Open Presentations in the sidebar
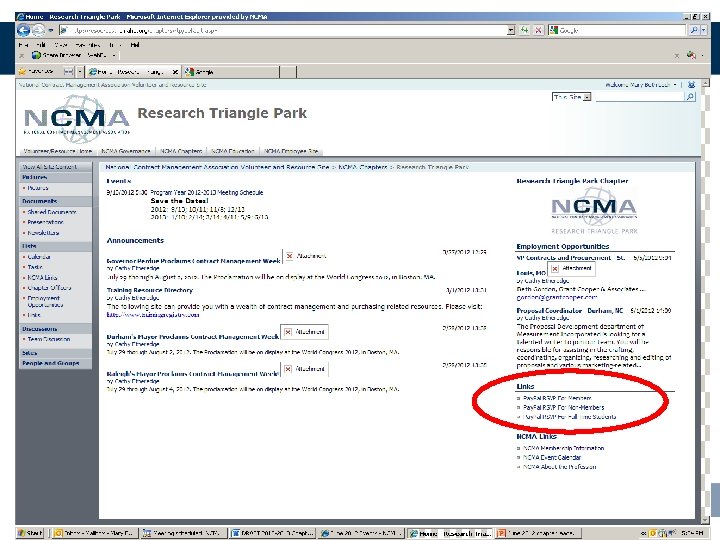The image size is (720, 540). (45, 222)
